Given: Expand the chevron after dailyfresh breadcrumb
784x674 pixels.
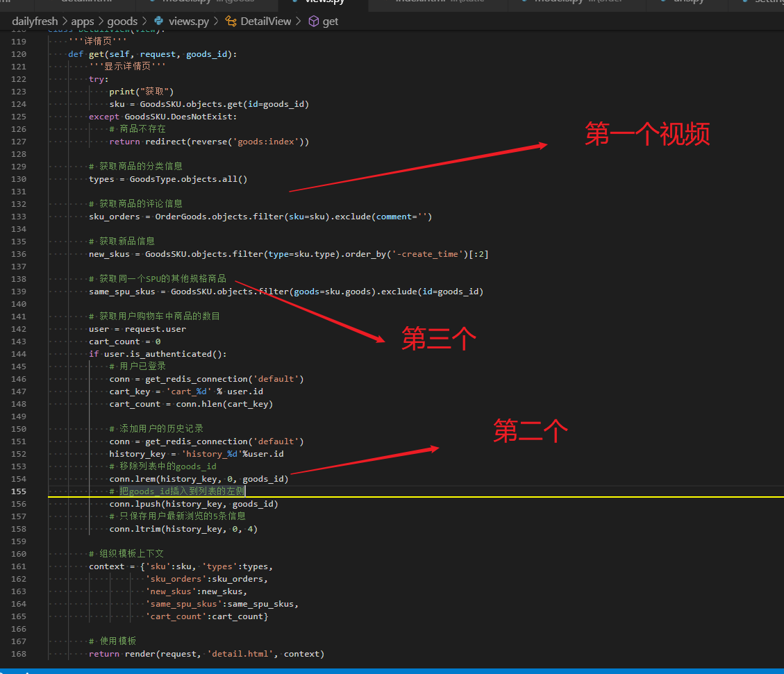Looking at the screenshot, I should click(x=65, y=22).
